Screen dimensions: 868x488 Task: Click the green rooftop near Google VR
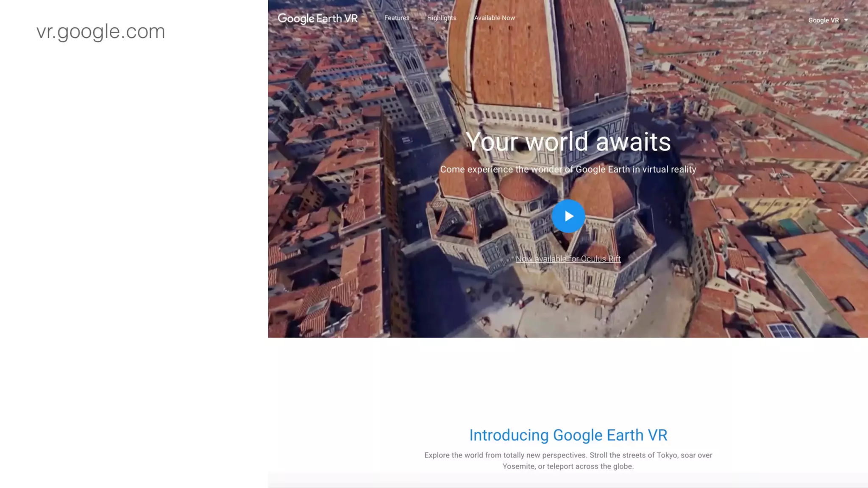tap(639, 19)
